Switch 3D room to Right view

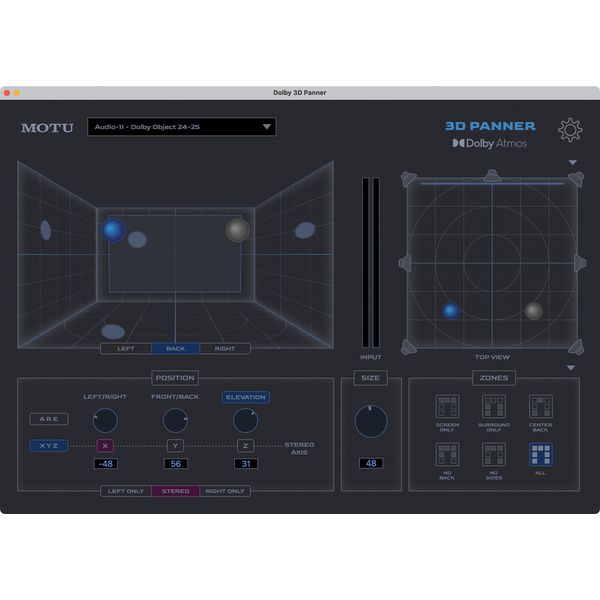pyautogui.click(x=225, y=349)
